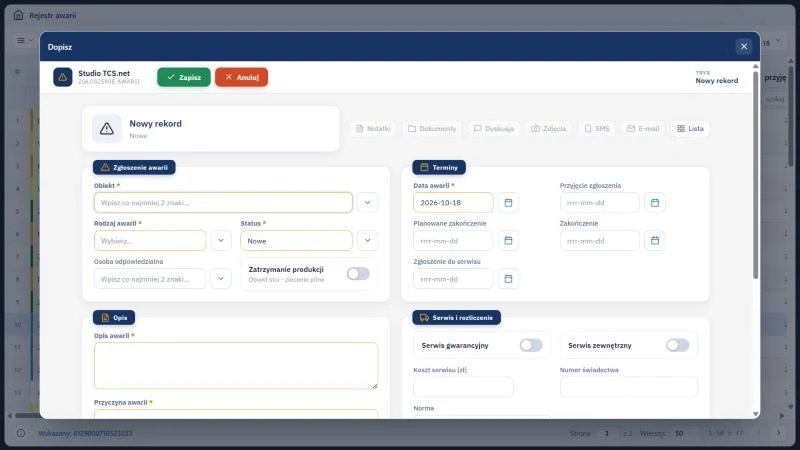Click the Opis awarii text area

click(x=236, y=366)
